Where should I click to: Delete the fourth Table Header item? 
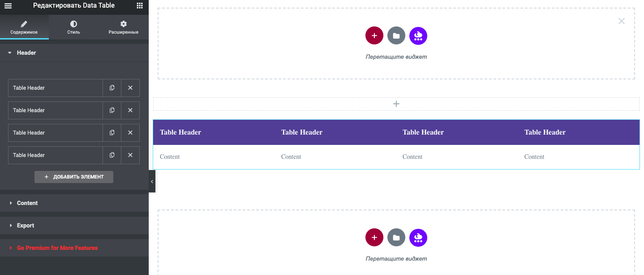[130, 155]
